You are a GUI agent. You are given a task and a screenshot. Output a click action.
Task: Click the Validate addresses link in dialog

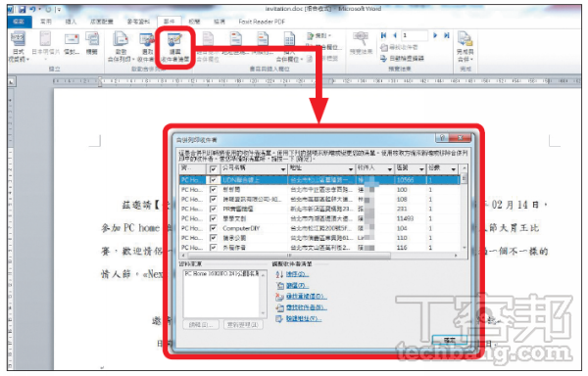304,319
